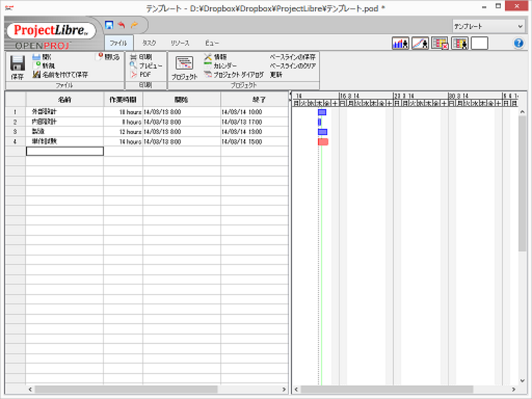Viewport: 532px width, 399px height.
Task: Click ベースラインのクリア (clear baseline)
Action: [x=293, y=65]
